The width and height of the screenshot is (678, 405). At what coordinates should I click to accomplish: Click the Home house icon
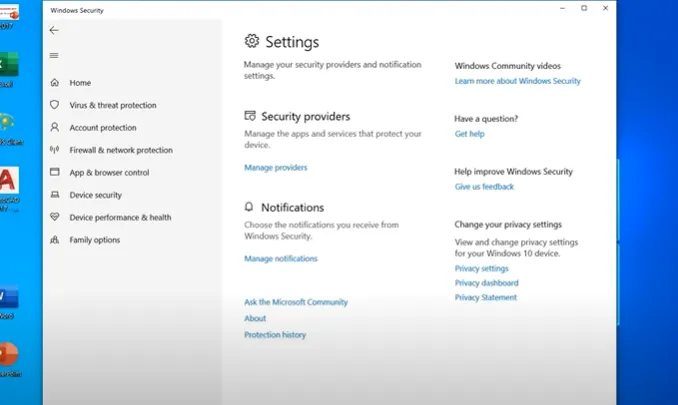coord(54,82)
